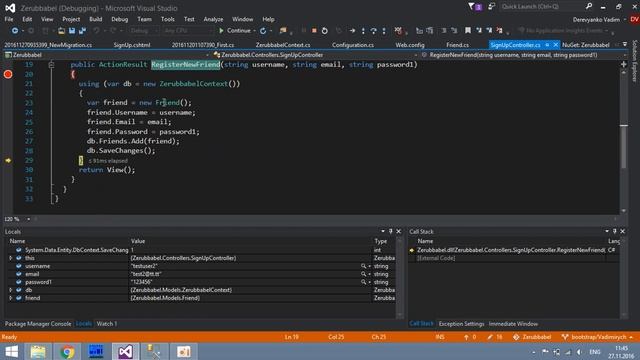Collapse the RegisterNewFriend method outline
This screenshot has width=640, height=360.
51,64
